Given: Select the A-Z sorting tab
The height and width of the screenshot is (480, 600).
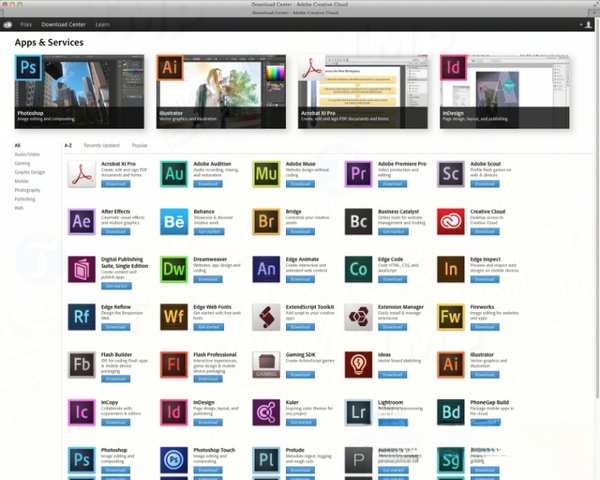Looking at the screenshot, I should 68,145.
